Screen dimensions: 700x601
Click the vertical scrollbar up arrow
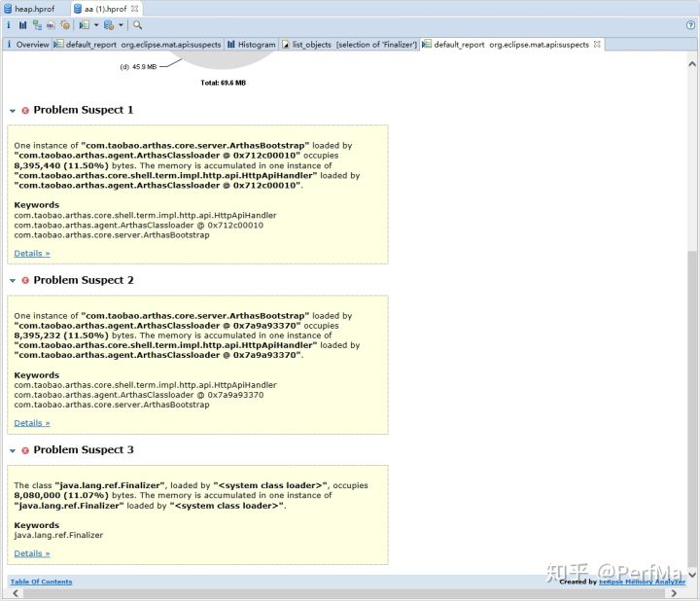[692, 64]
